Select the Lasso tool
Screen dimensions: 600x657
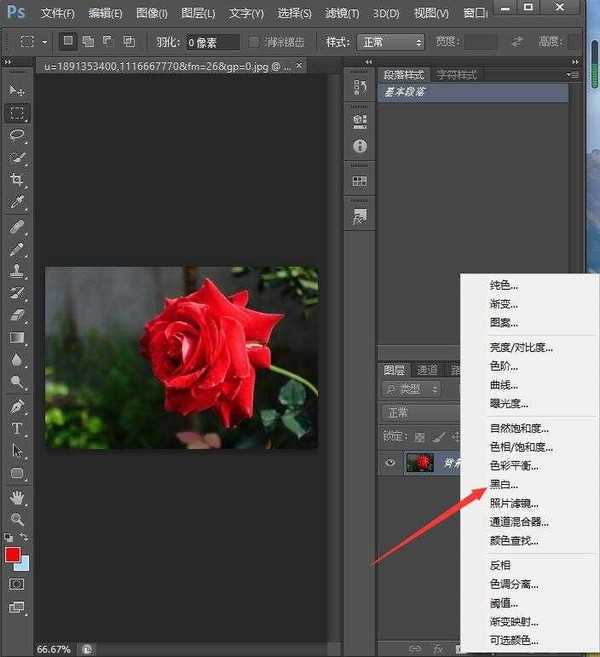pos(17,135)
